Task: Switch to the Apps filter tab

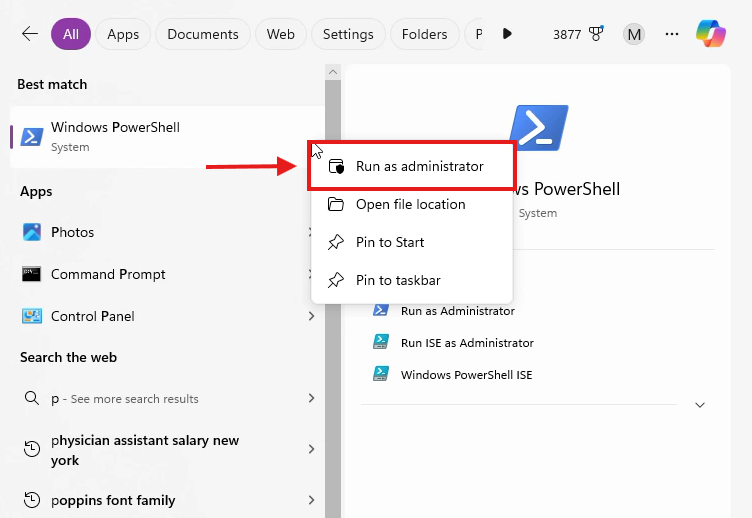Action: point(123,34)
